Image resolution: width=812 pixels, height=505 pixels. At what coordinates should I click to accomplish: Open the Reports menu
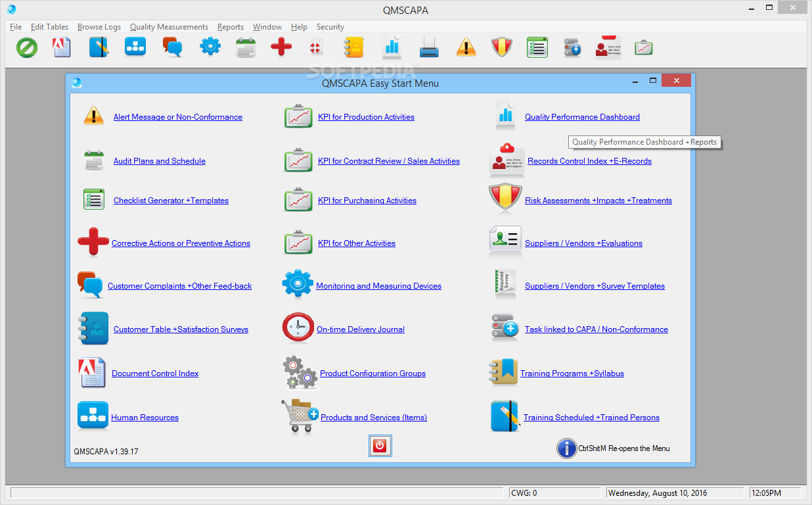(x=231, y=27)
